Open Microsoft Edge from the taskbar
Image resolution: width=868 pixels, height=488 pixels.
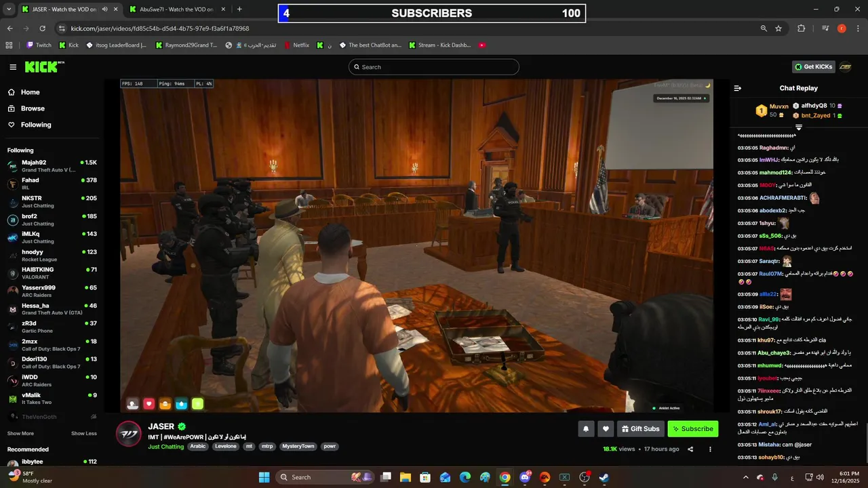coord(465,477)
